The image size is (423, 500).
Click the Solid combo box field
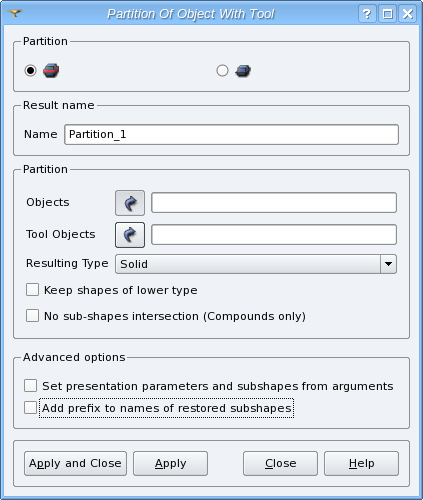tap(256, 264)
